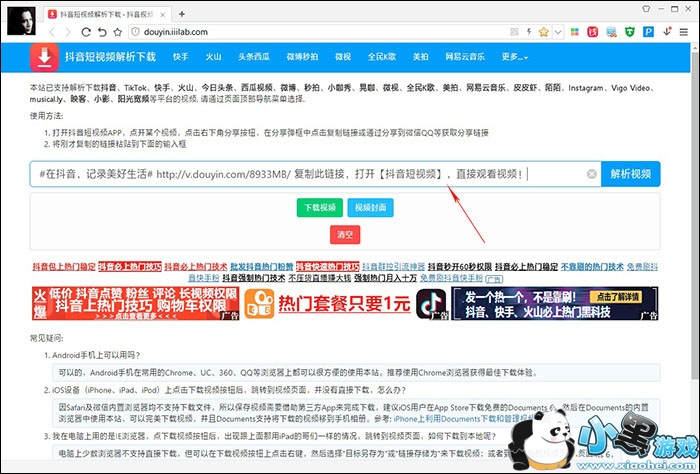Click the lightning speed mode icon
The height and width of the screenshot is (474, 700).
(x=529, y=32)
